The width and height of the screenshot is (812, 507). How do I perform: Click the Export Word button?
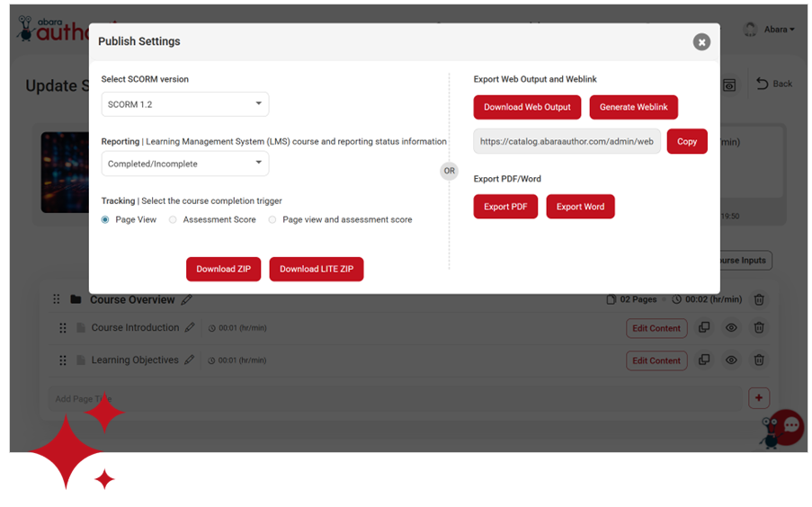580,207
